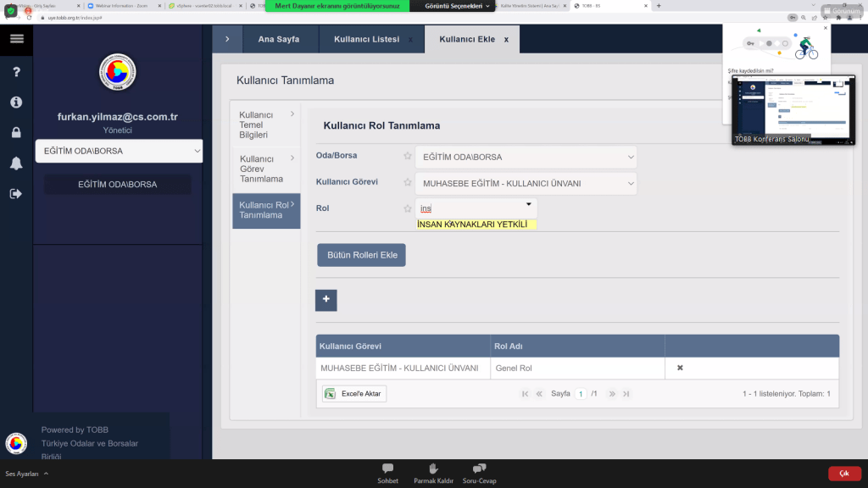Click the logout arrow sidebar icon

click(16, 193)
